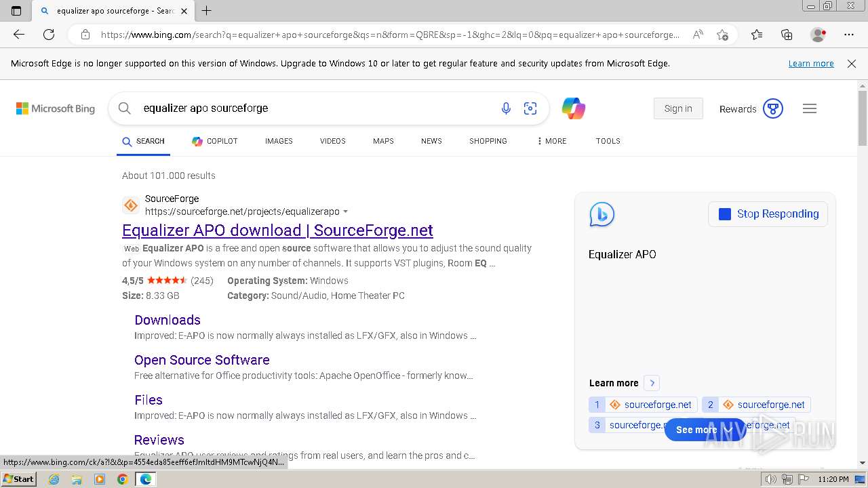Open Windows Media Player taskbar icon
Viewport: 868px width, 488px height.
(100, 479)
